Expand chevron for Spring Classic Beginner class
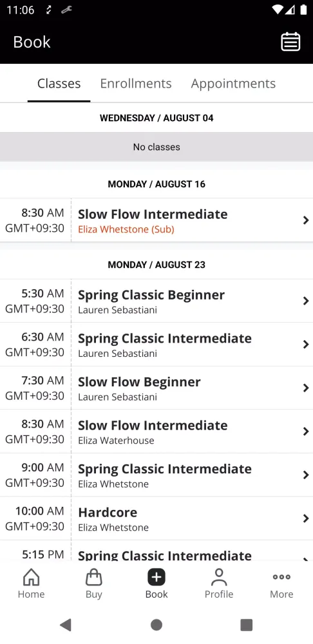The image size is (313, 644). pyautogui.click(x=306, y=301)
